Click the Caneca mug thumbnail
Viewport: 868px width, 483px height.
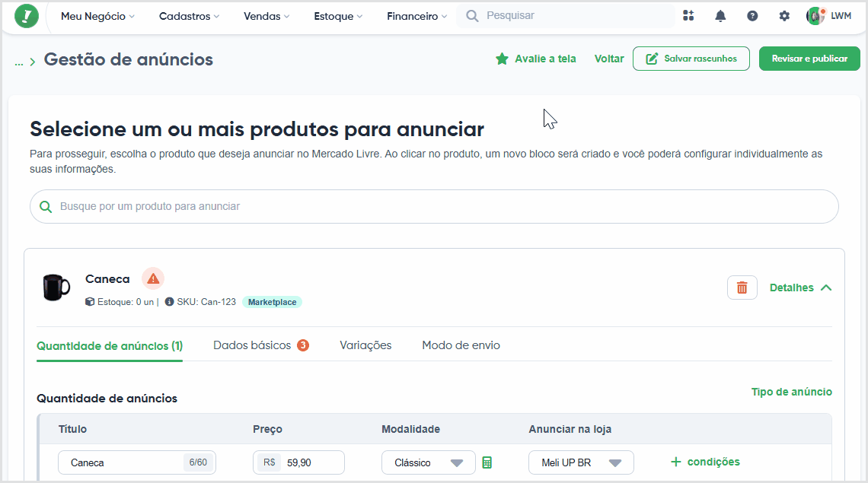click(56, 288)
